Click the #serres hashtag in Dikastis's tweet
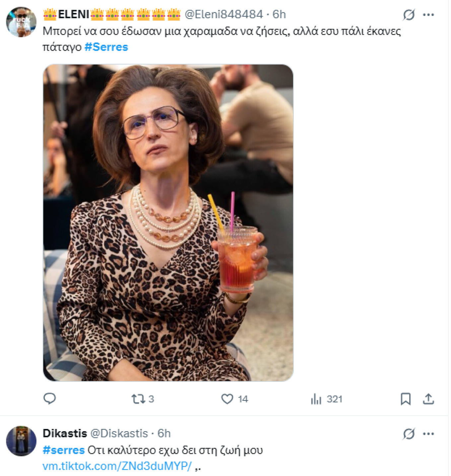 click(64, 450)
